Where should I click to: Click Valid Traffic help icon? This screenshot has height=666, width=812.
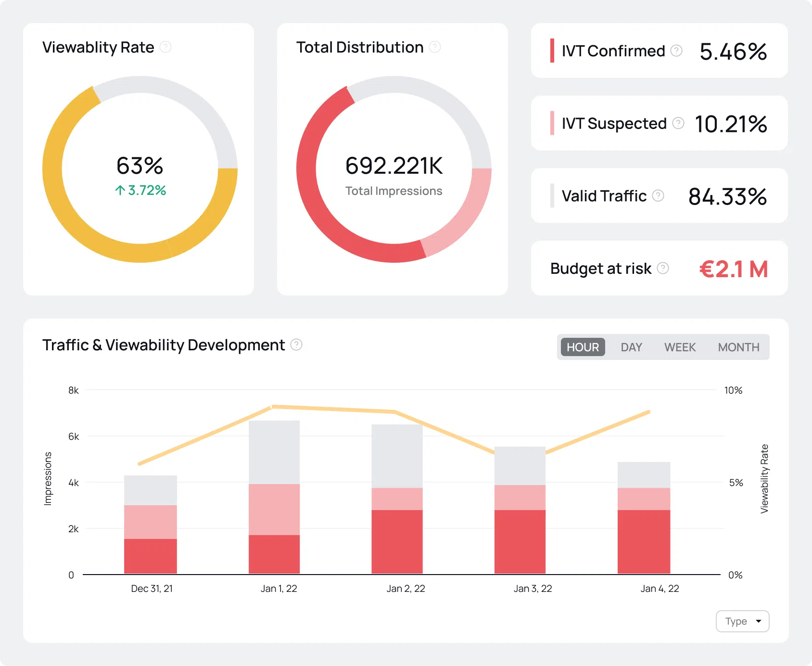(658, 195)
